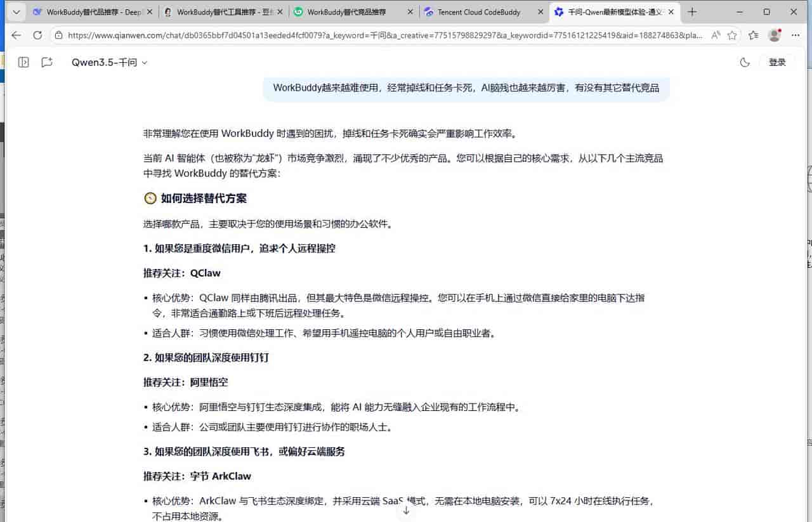The image size is (812, 522).
Task: Click the bullet 核心优势：阿里悟空与钉钉生态深度集成
Action: (x=337, y=408)
